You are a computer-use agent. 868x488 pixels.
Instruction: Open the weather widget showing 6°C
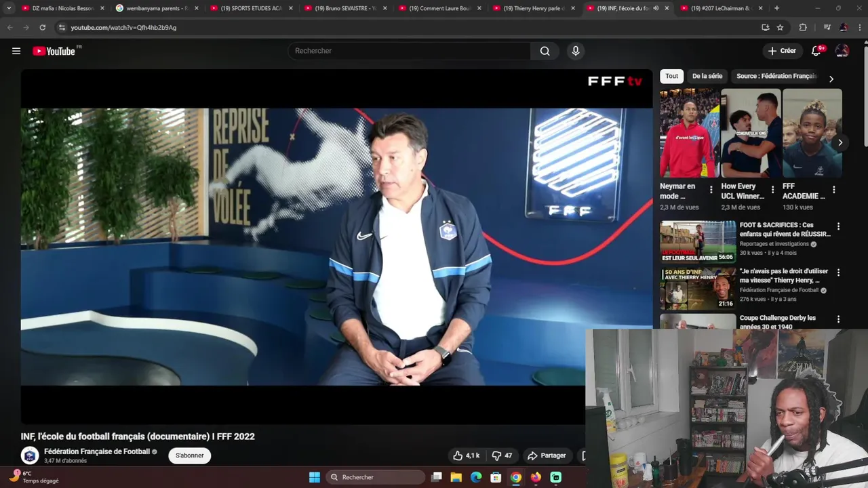[35, 477]
